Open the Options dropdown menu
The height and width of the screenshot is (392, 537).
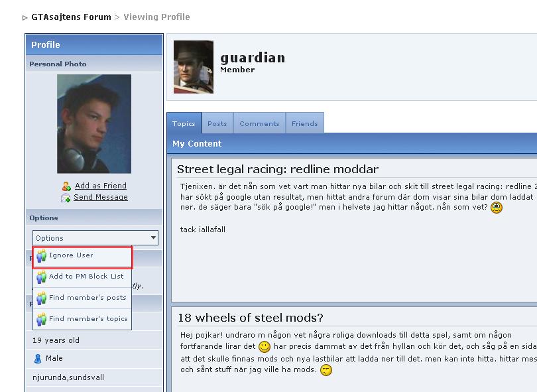(95, 238)
